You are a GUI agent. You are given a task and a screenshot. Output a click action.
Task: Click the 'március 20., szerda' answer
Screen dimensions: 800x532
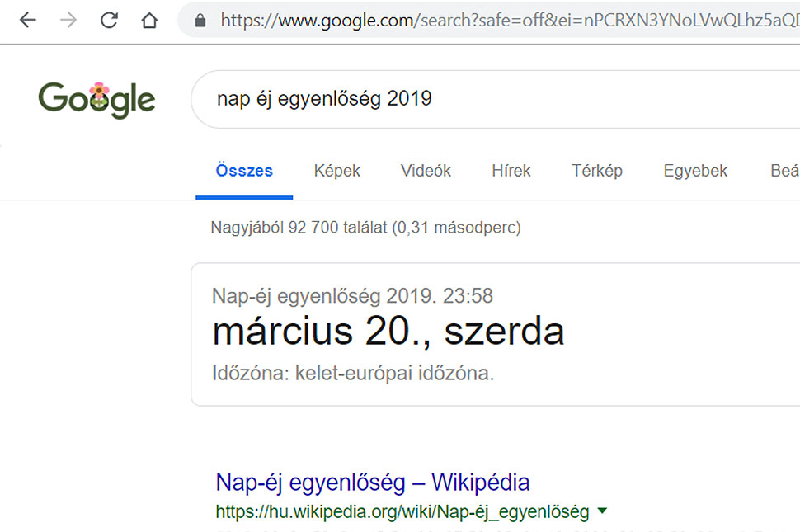click(388, 332)
